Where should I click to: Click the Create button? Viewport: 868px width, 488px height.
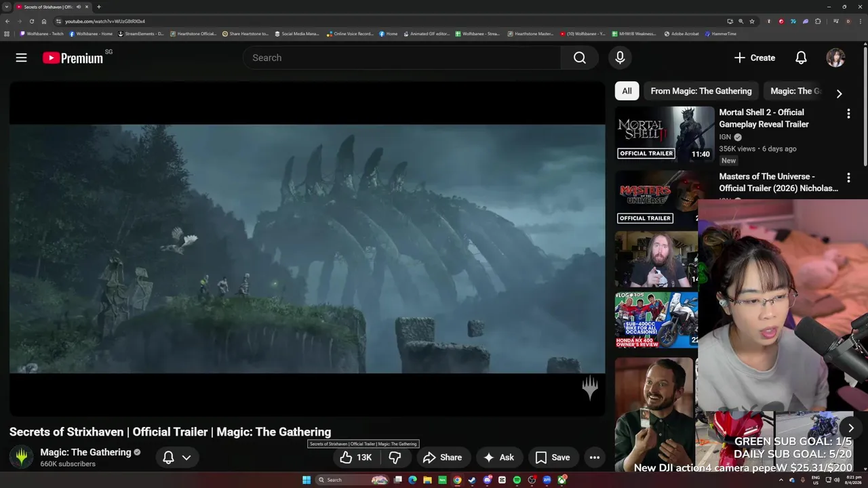pyautogui.click(x=754, y=58)
